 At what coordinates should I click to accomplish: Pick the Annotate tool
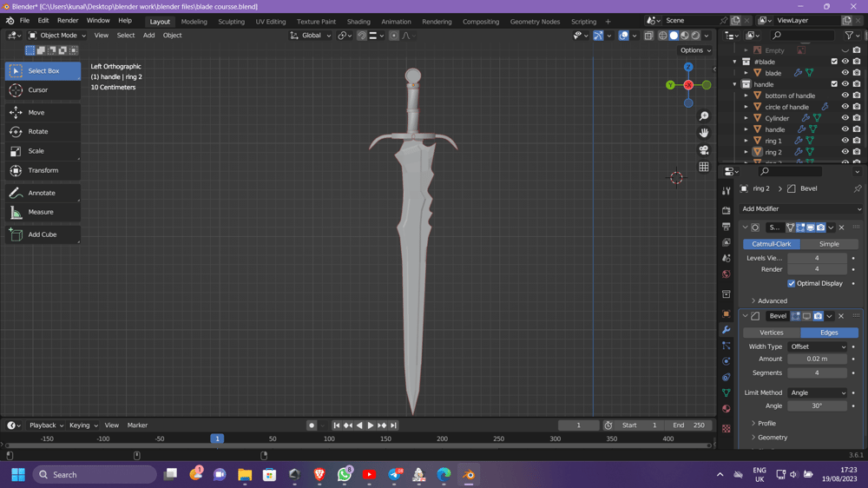[43, 193]
